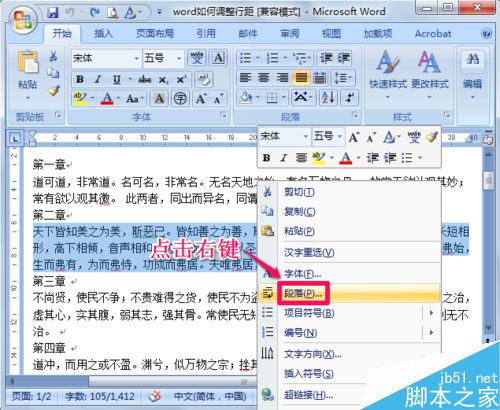Click 页面: 1/2 in status bar

coord(31,396)
